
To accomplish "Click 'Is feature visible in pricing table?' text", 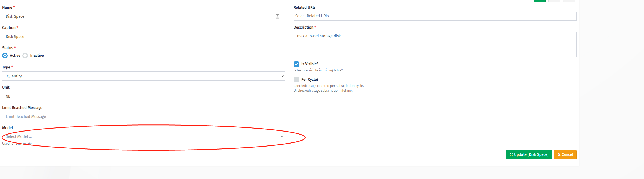I will click(318, 70).
